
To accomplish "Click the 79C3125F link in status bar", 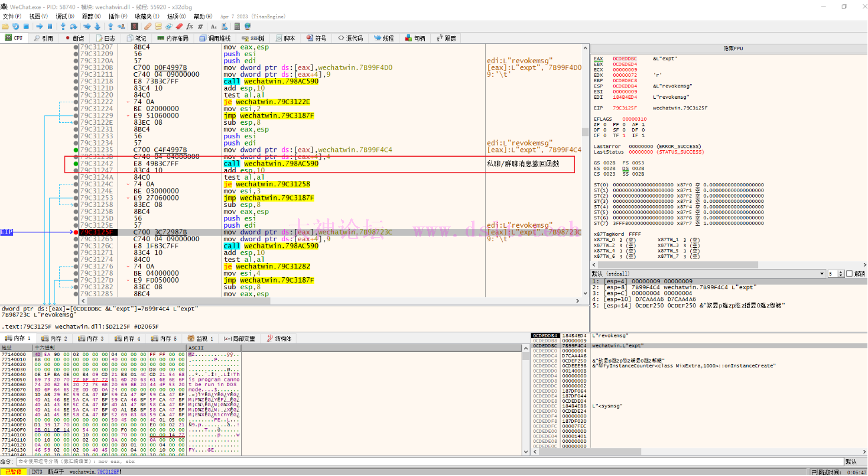I will [108, 472].
